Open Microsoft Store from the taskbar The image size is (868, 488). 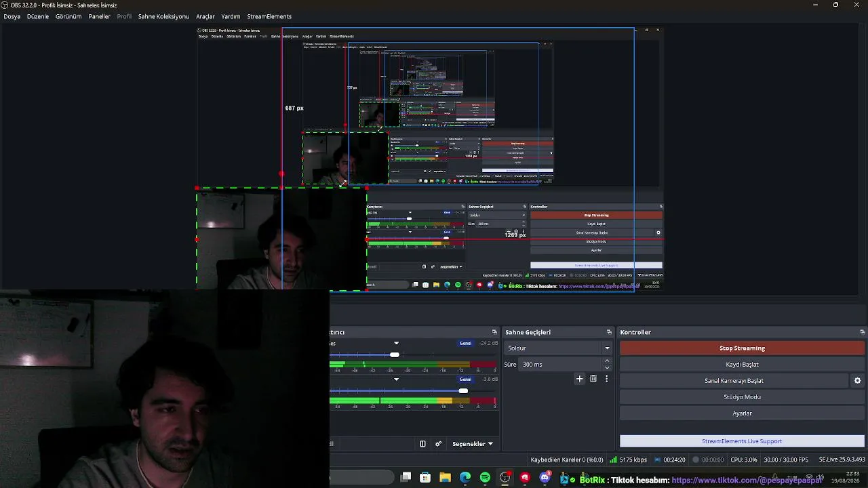(x=425, y=477)
